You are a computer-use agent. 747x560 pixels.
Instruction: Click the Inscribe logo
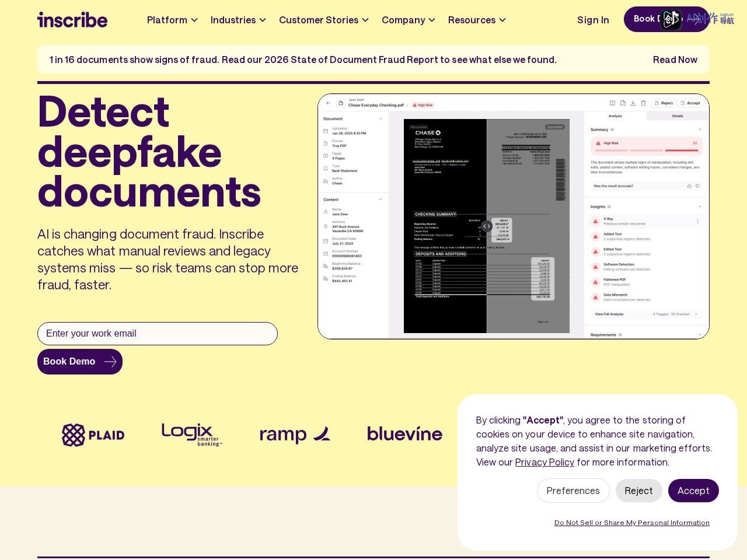click(x=72, y=20)
